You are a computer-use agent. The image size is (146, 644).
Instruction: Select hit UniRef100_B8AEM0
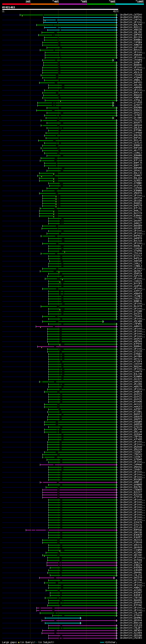[x=131, y=65]
